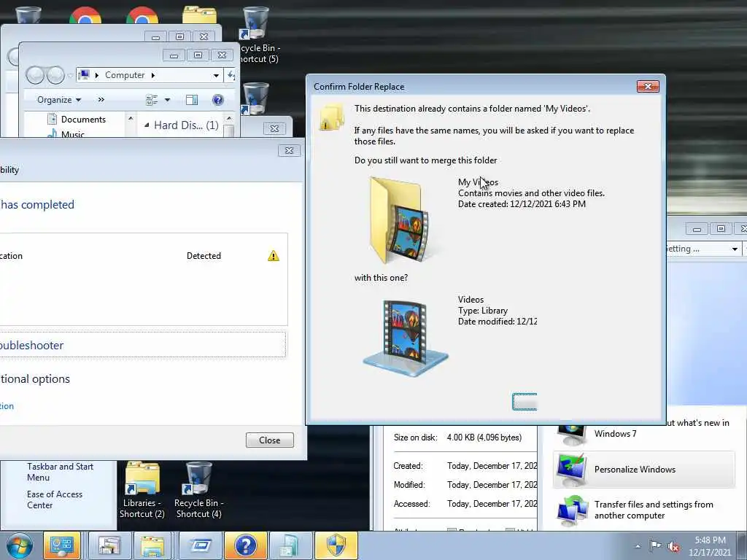Click the Explorer Back navigation button
Image resolution: width=747 pixels, height=560 pixels.
point(35,75)
